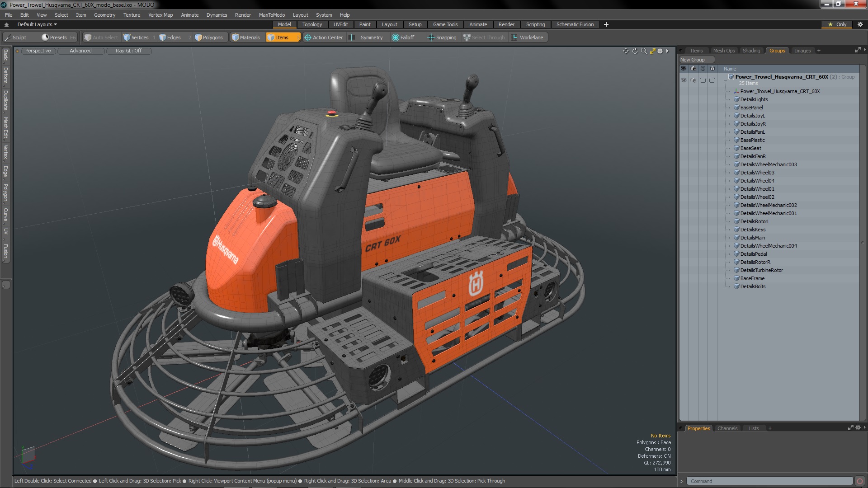Screen dimensions: 868x488
Task: Switch to the Shading tab
Action: (751, 51)
